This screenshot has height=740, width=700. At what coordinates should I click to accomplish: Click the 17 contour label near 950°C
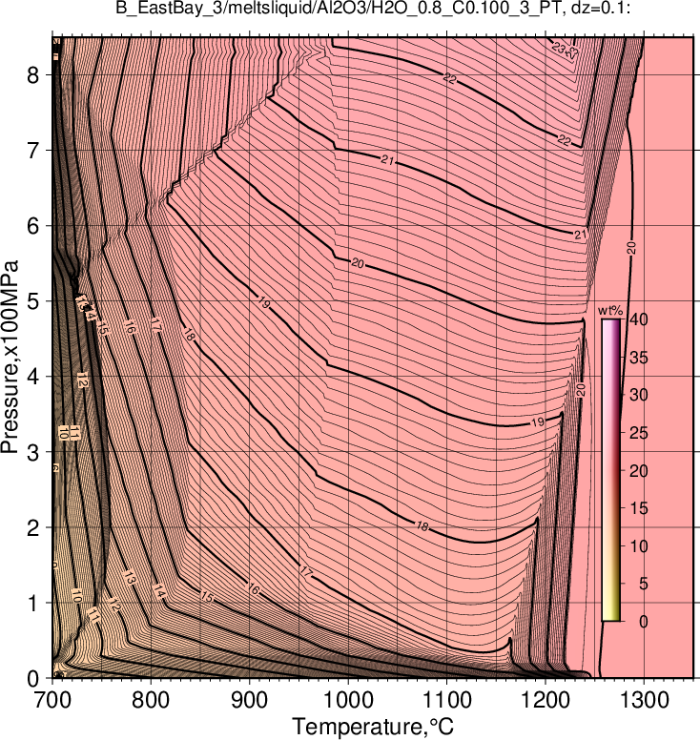[306, 572]
